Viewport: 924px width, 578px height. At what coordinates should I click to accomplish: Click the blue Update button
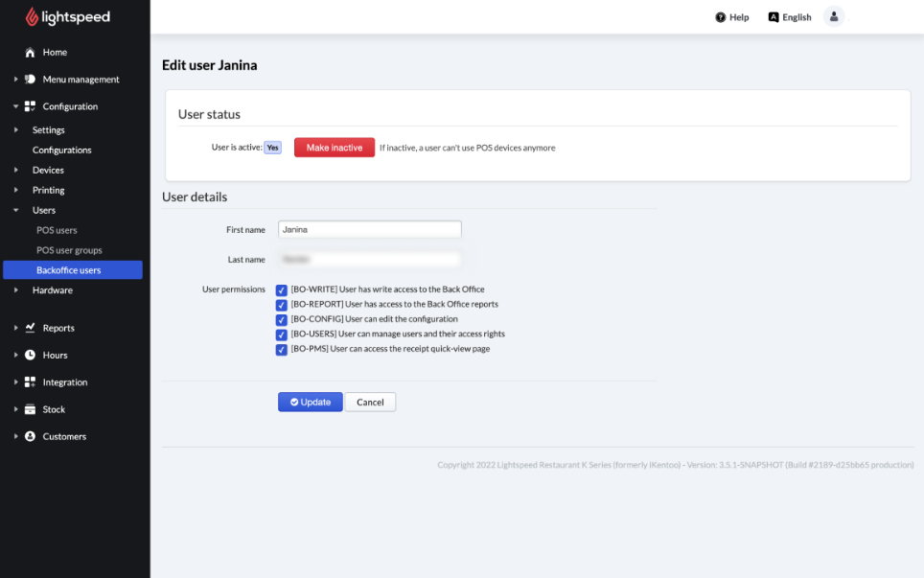tap(310, 403)
